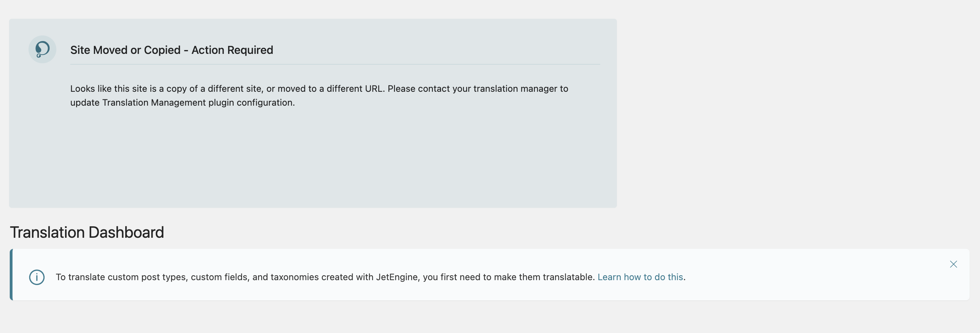Image resolution: width=980 pixels, height=333 pixels.
Task: Click the "Translation Dashboard" page title
Action: (x=87, y=232)
